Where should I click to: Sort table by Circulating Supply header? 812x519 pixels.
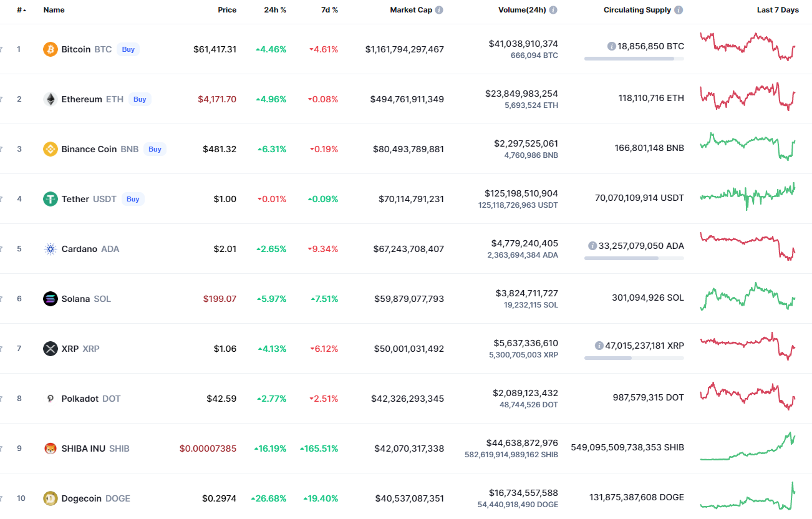637,10
